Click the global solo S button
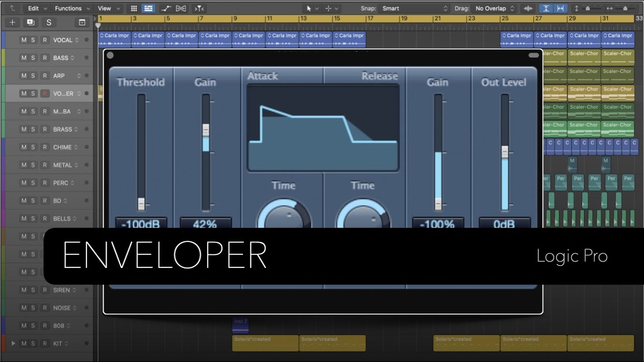644x362 pixels. tap(49, 22)
